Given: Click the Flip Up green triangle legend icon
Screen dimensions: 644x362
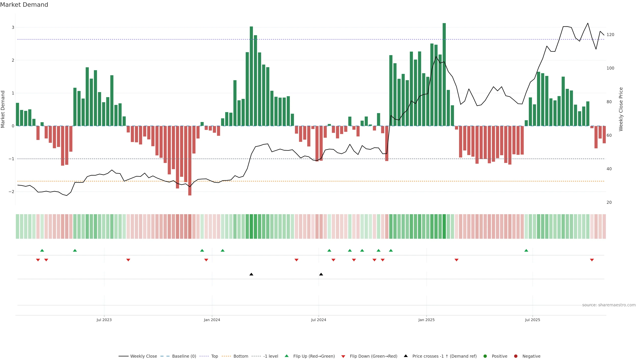Looking at the screenshot, I should coord(286,356).
